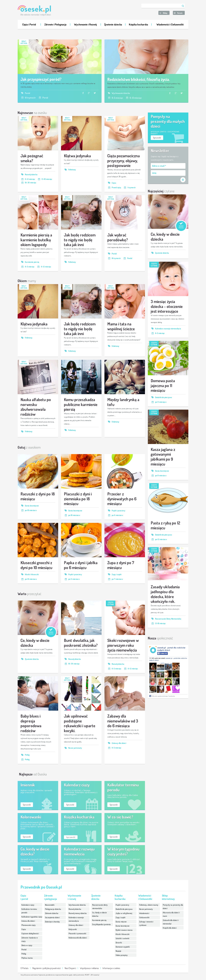Share 'Rodzicielstwo bliskości' article on Twitter

[x=181, y=93]
